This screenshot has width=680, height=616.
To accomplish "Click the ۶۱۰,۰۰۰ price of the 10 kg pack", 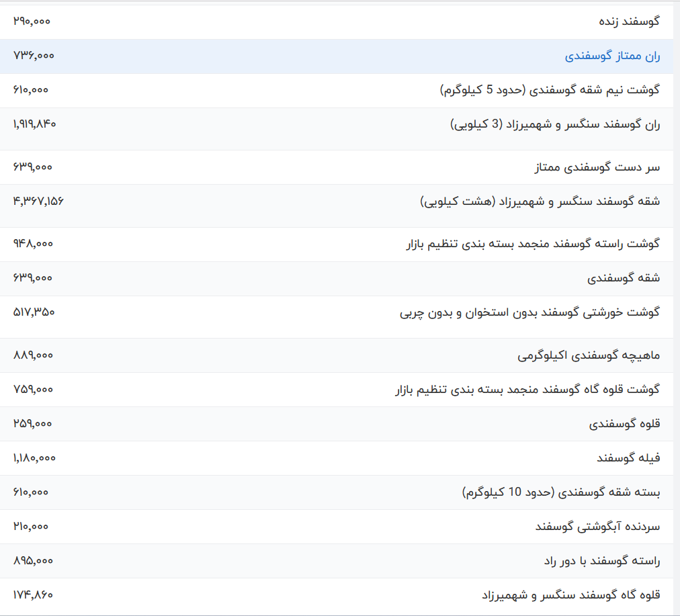I will [x=31, y=492].
